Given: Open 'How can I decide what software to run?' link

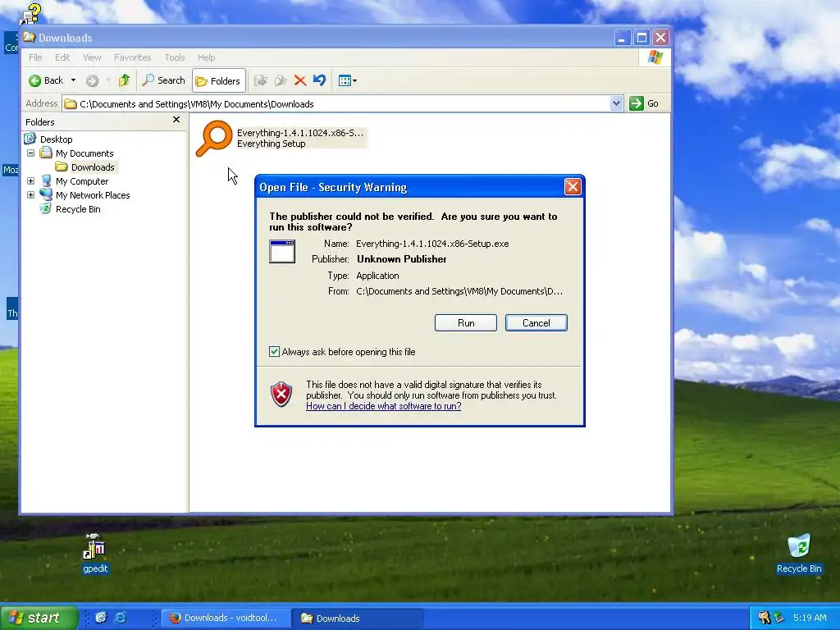Looking at the screenshot, I should click(x=384, y=406).
